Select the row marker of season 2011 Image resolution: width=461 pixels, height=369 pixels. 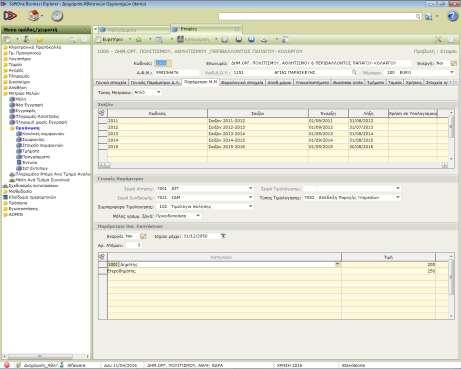pyautogui.click(x=103, y=121)
